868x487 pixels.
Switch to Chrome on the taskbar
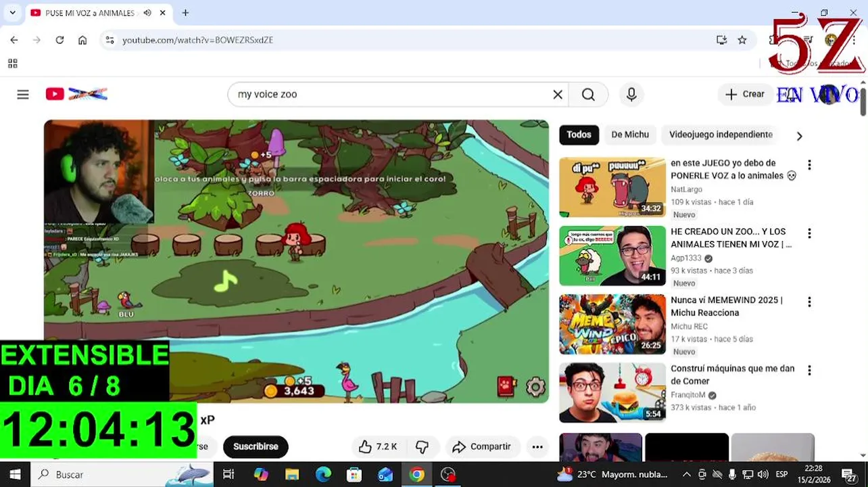click(x=417, y=475)
